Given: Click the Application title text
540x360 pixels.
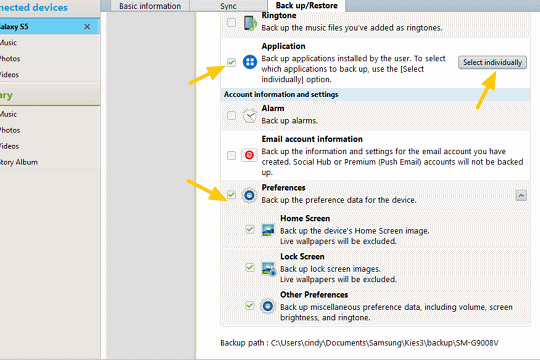Looking at the screenshot, I should point(283,46).
